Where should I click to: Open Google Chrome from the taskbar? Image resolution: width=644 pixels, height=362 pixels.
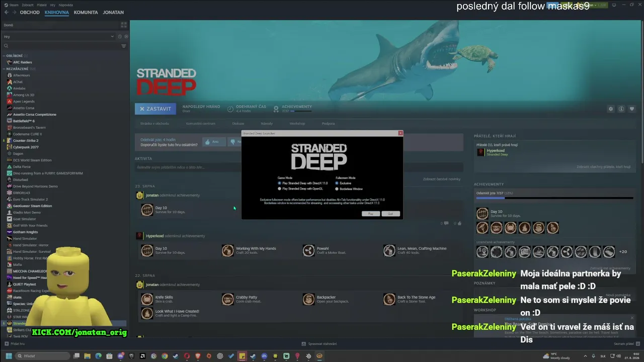point(165,356)
